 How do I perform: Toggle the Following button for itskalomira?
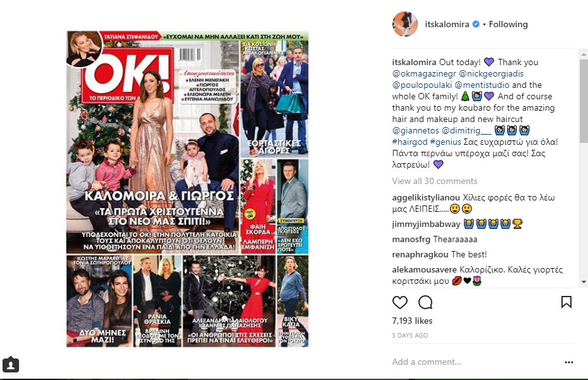pos(508,25)
